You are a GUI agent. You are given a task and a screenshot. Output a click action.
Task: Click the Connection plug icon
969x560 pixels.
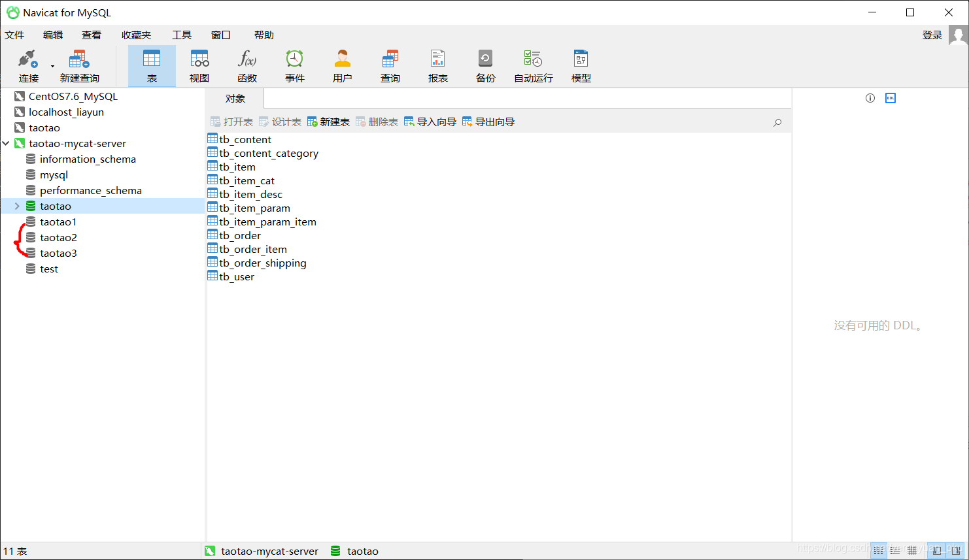[28, 59]
